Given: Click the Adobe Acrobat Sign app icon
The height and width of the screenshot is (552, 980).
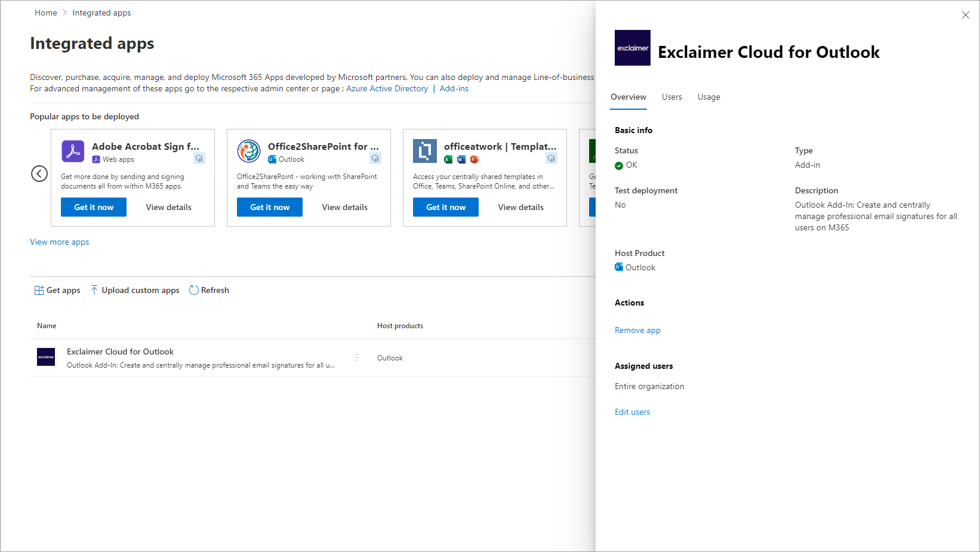Looking at the screenshot, I should click(x=73, y=151).
